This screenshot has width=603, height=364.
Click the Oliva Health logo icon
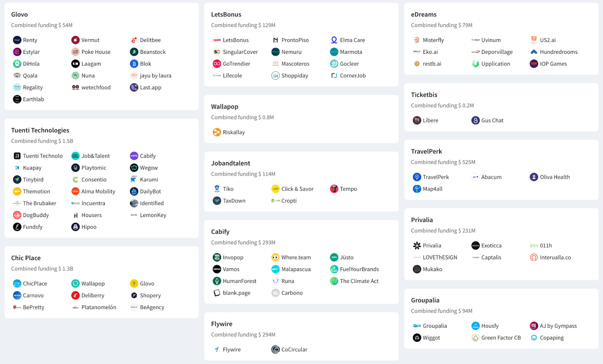[x=534, y=177]
